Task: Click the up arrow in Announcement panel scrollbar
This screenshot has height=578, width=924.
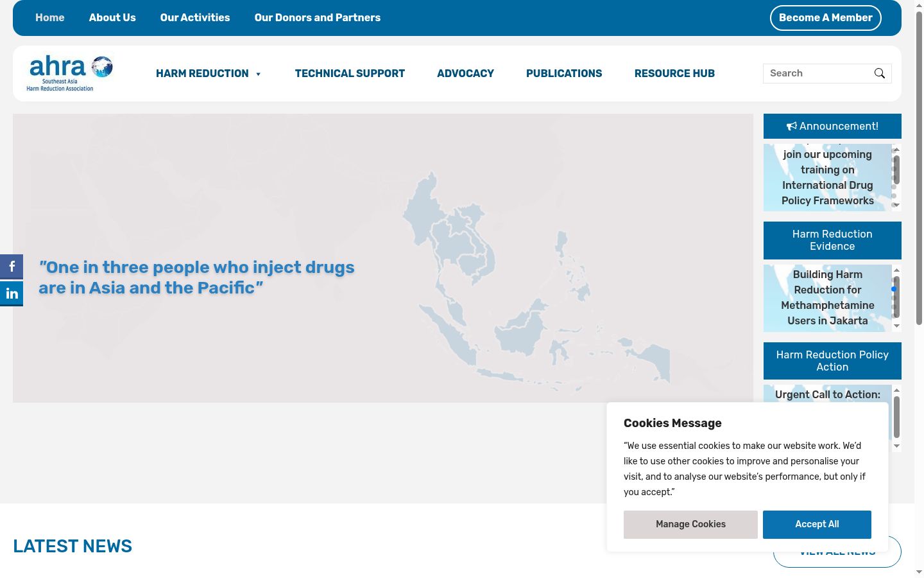Action: pyautogui.click(x=896, y=150)
